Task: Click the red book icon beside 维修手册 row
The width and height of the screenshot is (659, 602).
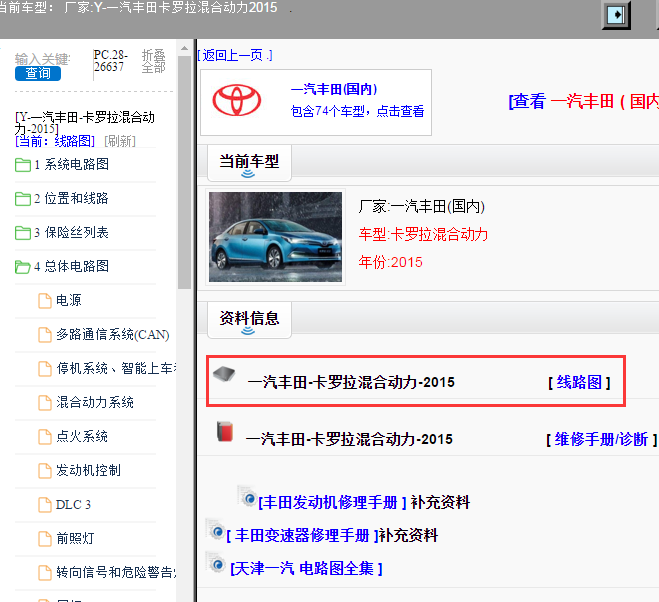Action: pyautogui.click(x=225, y=431)
